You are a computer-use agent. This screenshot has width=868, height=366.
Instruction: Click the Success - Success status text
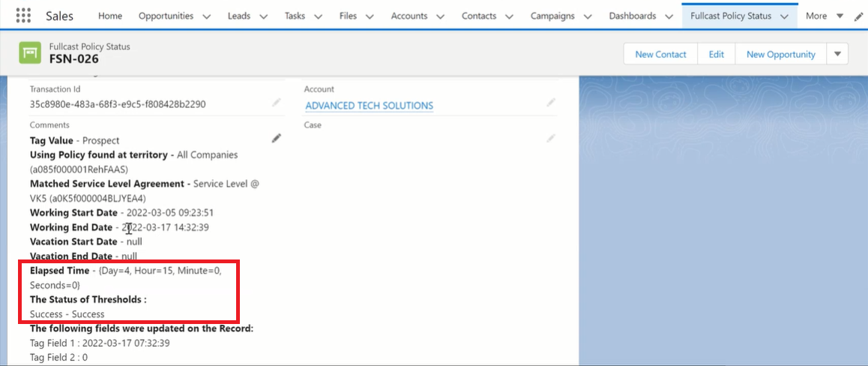pos(67,314)
